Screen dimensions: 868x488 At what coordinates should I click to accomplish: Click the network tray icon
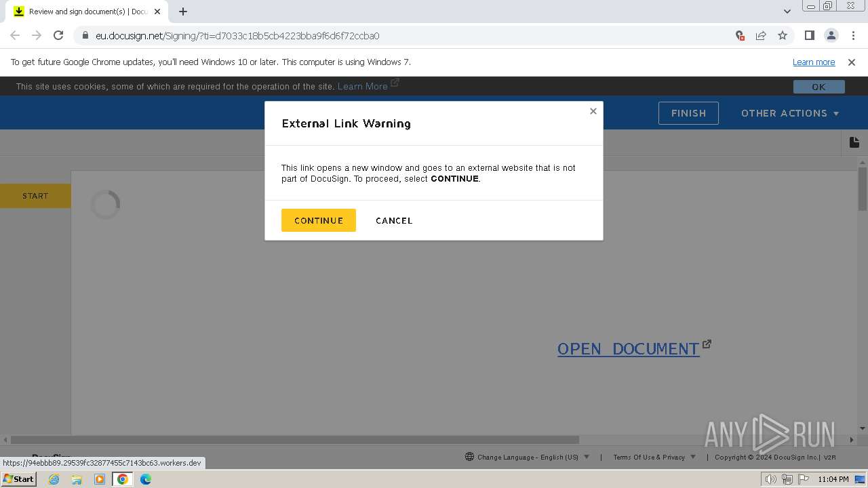(787, 479)
